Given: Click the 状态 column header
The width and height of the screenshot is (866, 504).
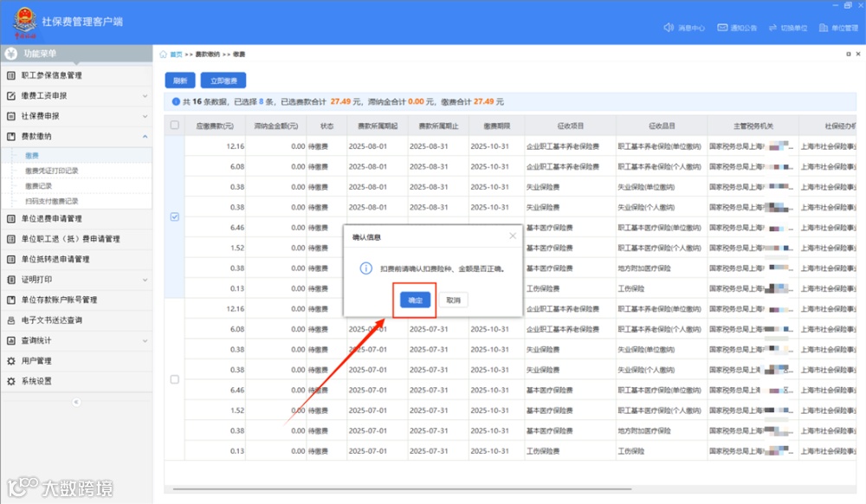Looking at the screenshot, I should [327, 126].
